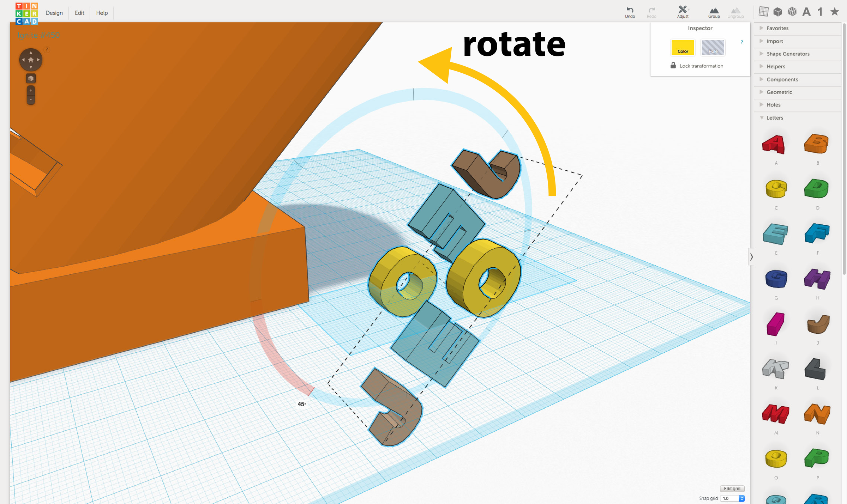This screenshot has height=504, width=847.
Task: Toggle perspective view cube button
Action: [x=31, y=78]
